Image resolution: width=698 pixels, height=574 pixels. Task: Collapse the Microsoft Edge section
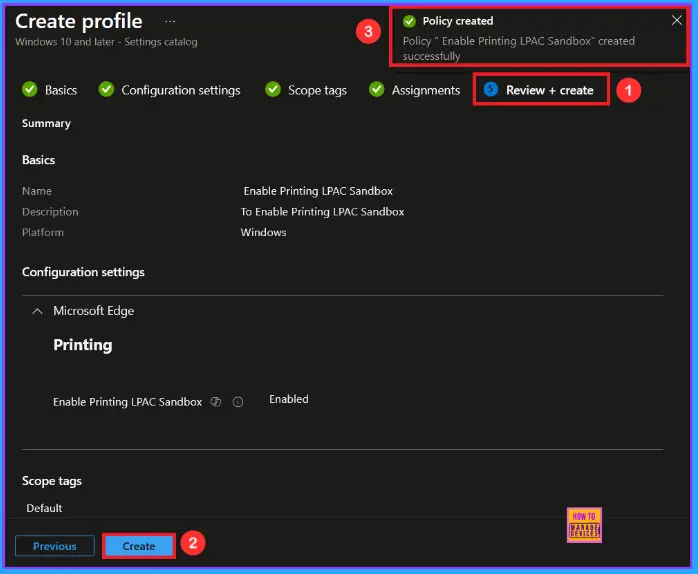click(37, 311)
